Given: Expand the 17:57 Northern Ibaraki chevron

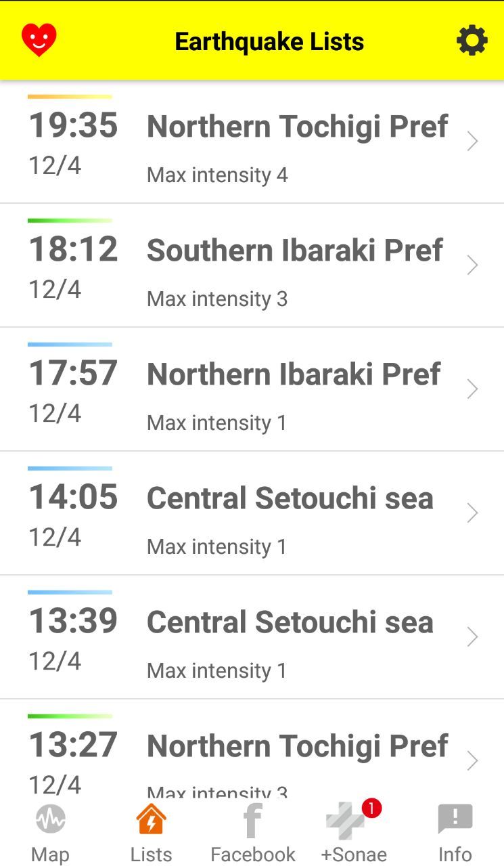Looking at the screenshot, I should click(472, 389).
